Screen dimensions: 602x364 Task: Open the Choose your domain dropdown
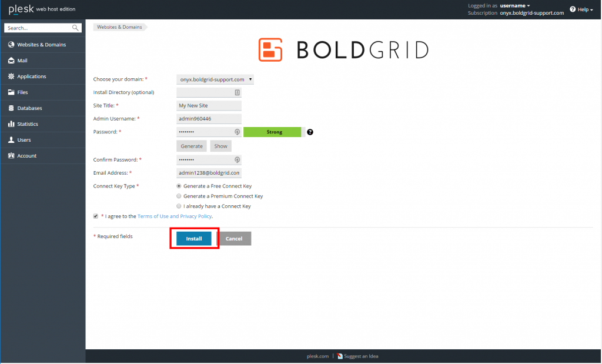pos(215,79)
